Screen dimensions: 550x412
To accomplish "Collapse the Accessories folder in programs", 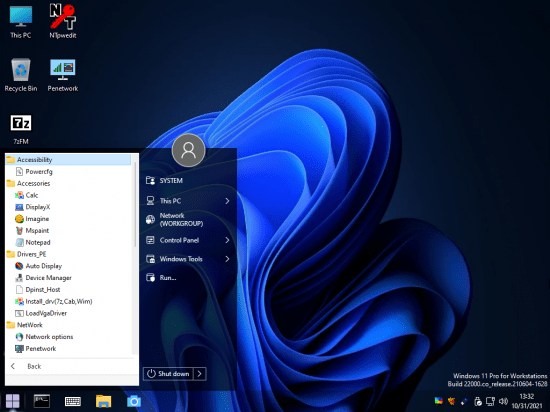I will click(33, 183).
